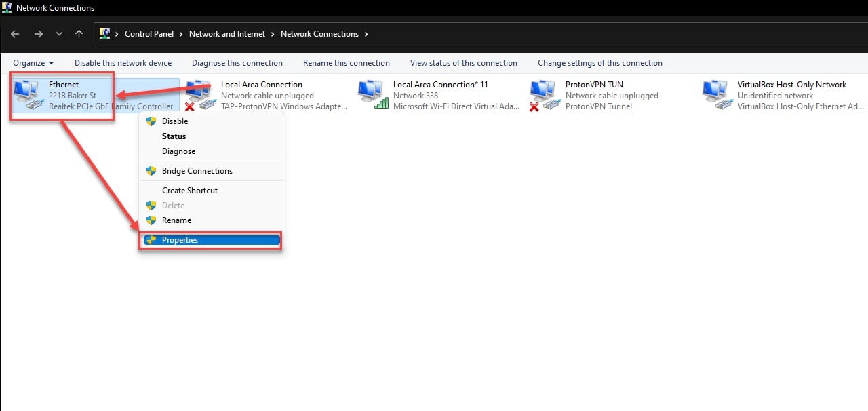This screenshot has width=868, height=411.
Task: Click the Ethernet connection name label
Action: point(64,85)
